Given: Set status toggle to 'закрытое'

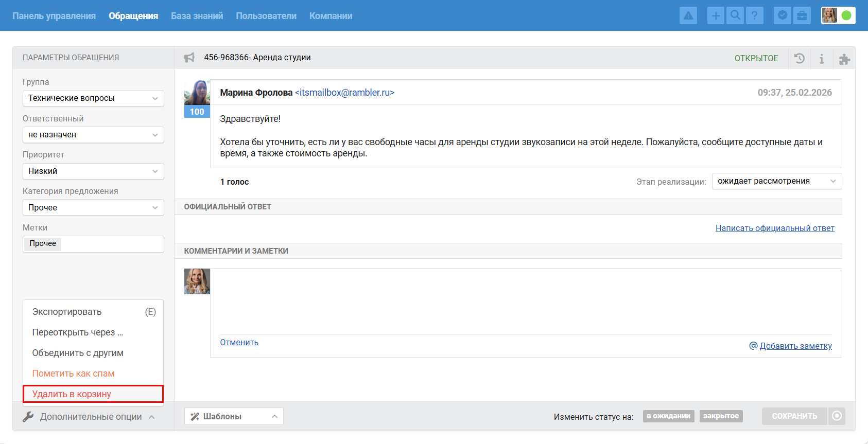Looking at the screenshot, I should 721,416.
